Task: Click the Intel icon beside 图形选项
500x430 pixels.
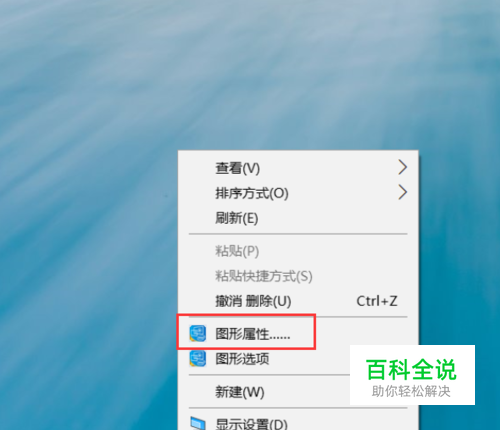Action: pos(198,359)
